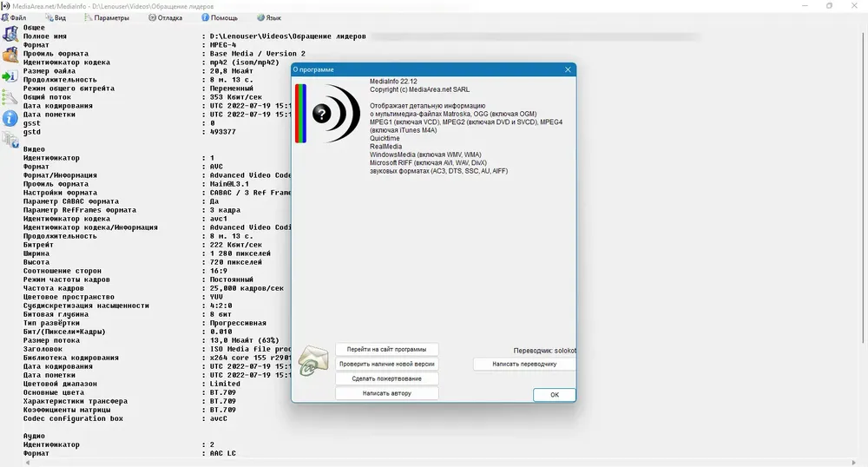868x467 pixels.
Task: Click the MediaInfo logo in About dialog
Action: (328, 113)
